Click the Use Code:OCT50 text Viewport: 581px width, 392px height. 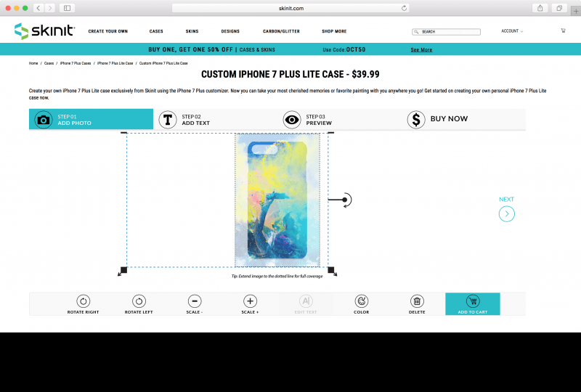(344, 49)
